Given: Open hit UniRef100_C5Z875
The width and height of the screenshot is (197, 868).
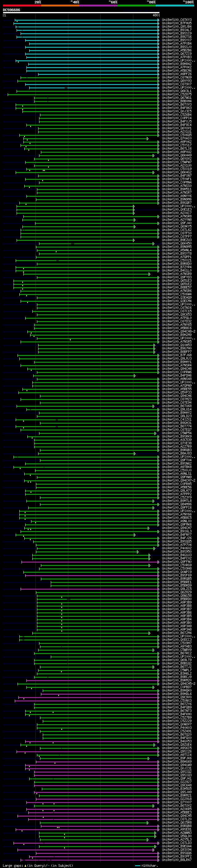Looking at the screenshot, I should coord(177,94).
